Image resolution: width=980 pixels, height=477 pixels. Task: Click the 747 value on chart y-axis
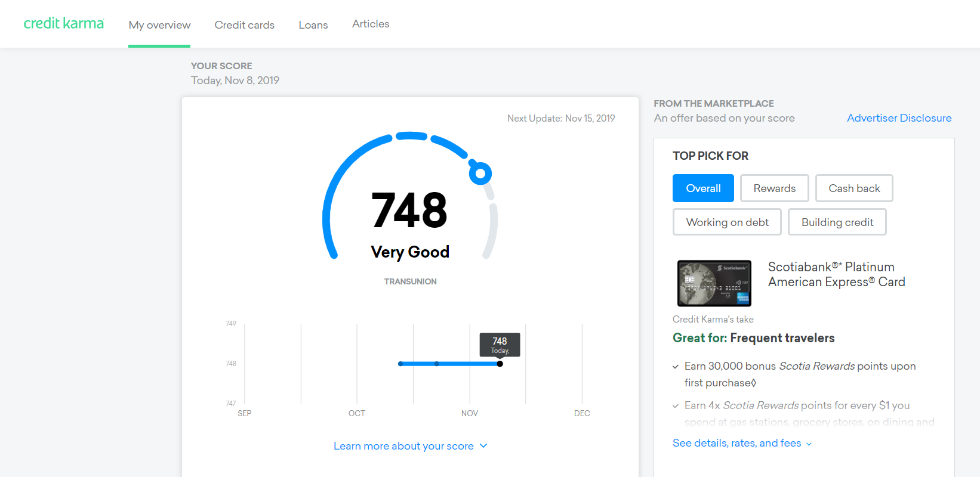231,404
